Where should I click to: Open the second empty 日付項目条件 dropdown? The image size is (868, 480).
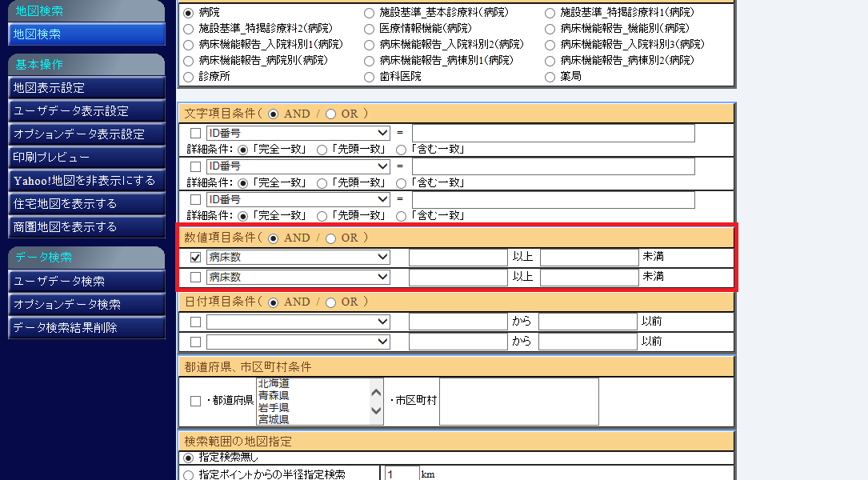(x=298, y=342)
